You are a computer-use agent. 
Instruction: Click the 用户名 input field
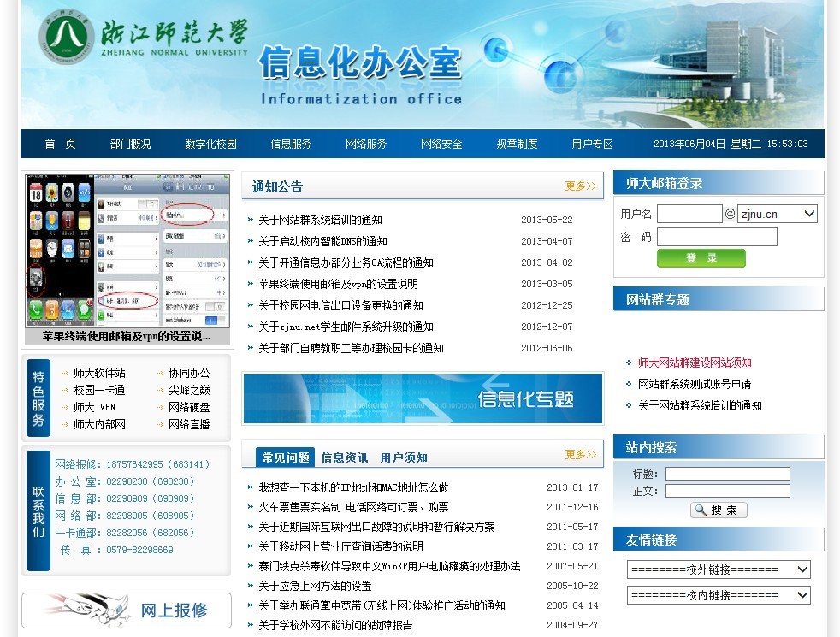689,214
